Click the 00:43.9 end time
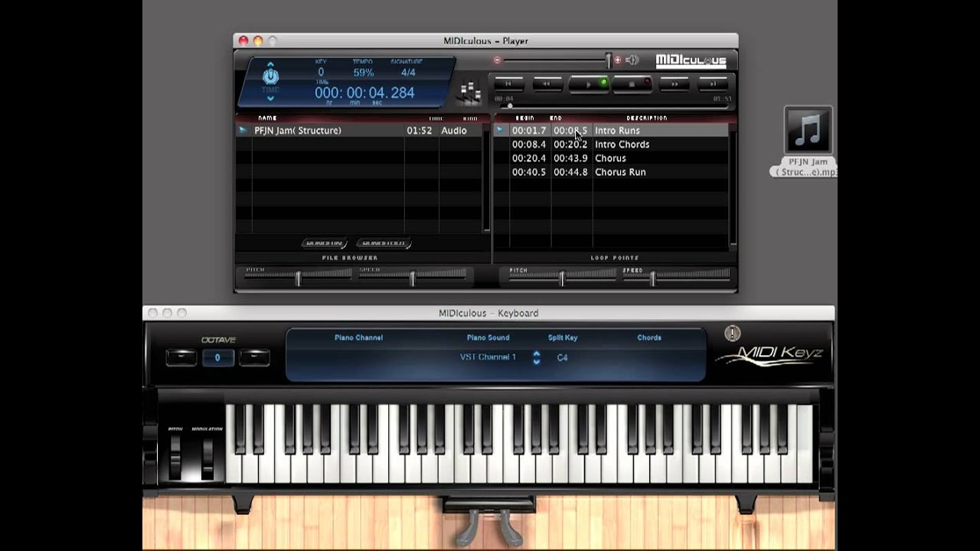980x551 pixels. [x=570, y=158]
